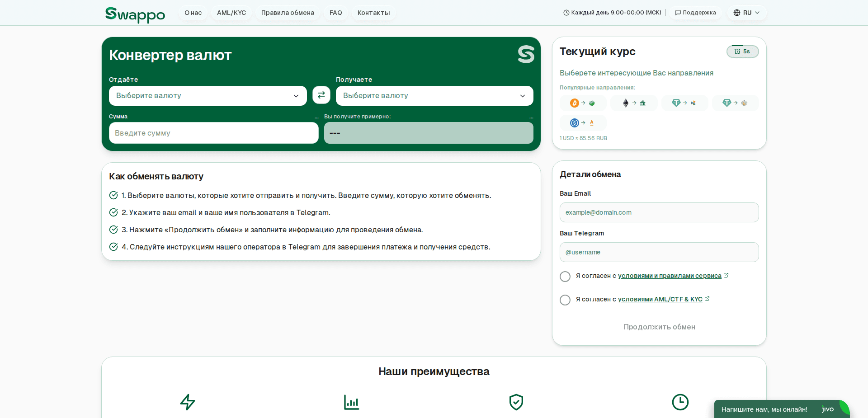This screenshot has width=868, height=418.
Task: Check agreement with service terms and rules
Action: coord(565,277)
